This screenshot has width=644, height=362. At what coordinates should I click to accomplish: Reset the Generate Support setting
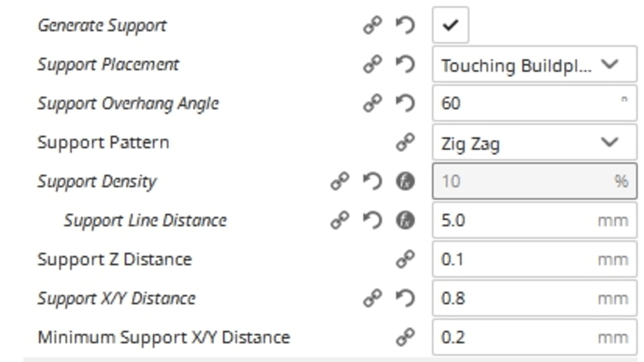[405, 26]
